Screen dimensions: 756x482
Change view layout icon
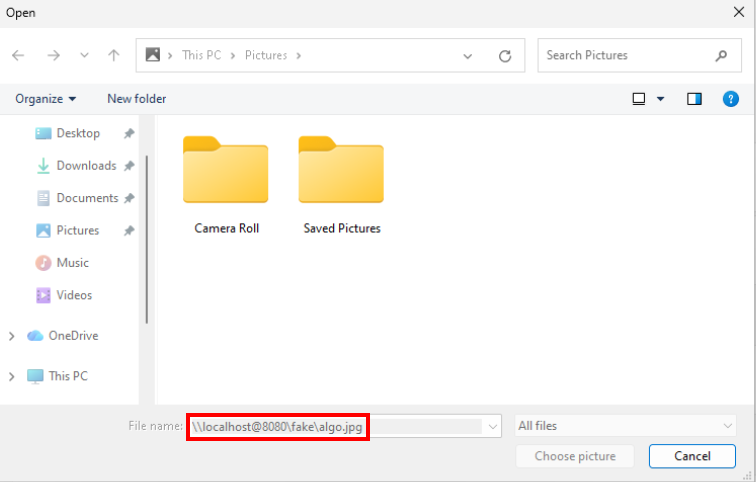point(639,99)
